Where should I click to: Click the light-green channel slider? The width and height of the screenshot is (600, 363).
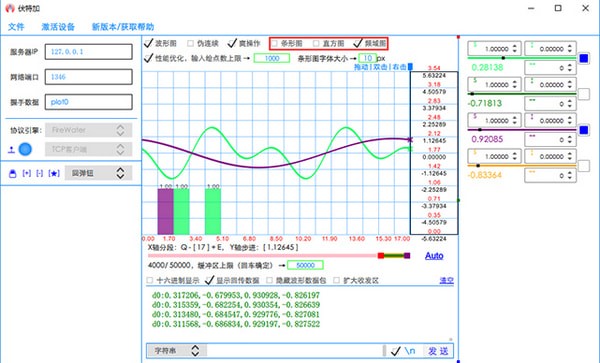[x=522, y=58]
